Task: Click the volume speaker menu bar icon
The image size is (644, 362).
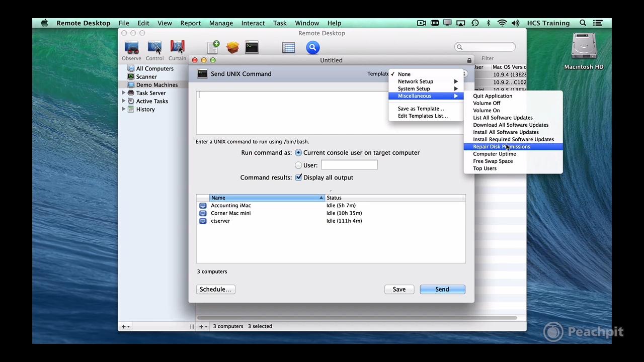Action: (515, 23)
